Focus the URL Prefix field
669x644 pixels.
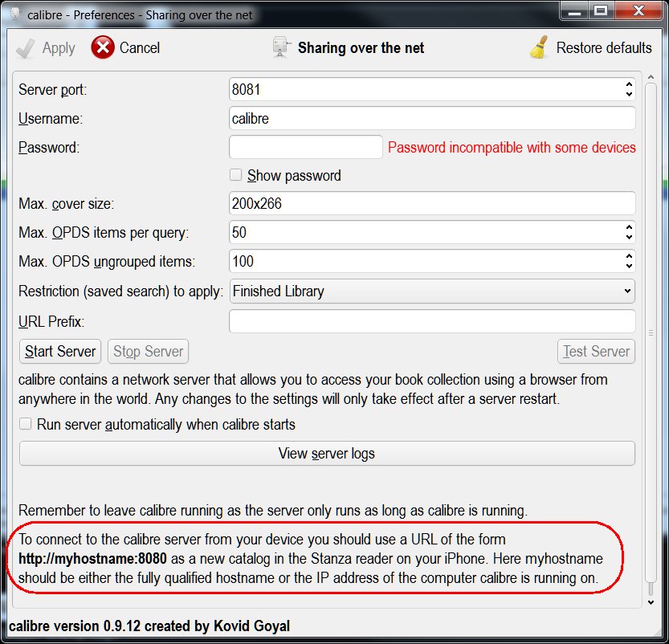(432, 321)
